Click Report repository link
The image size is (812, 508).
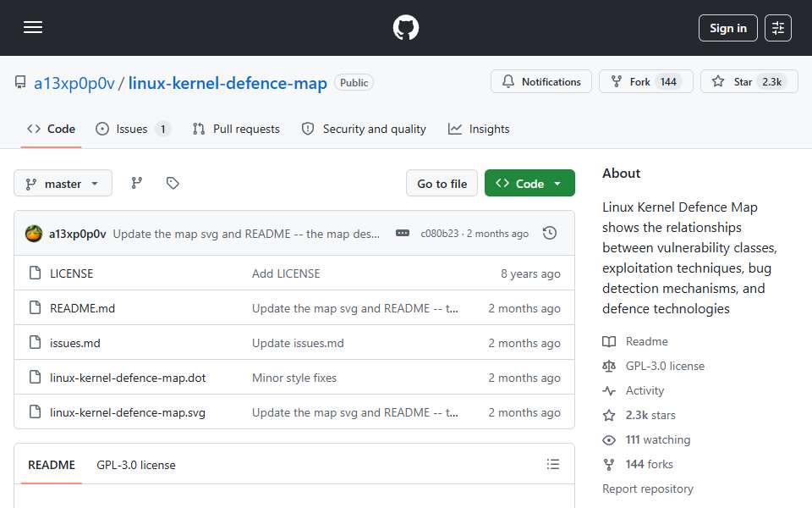tap(647, 489)
